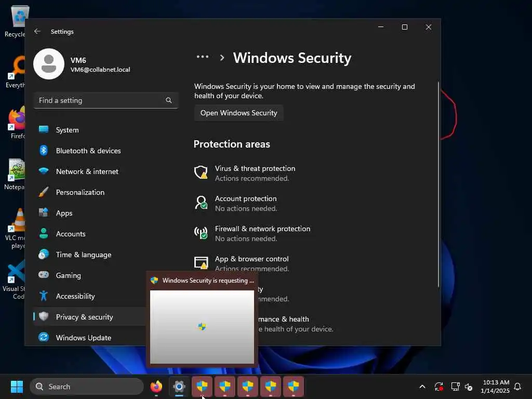The height and width of the screenshot is (399, 532).
Task: Close the Settings window
Action: coord(429,27)
